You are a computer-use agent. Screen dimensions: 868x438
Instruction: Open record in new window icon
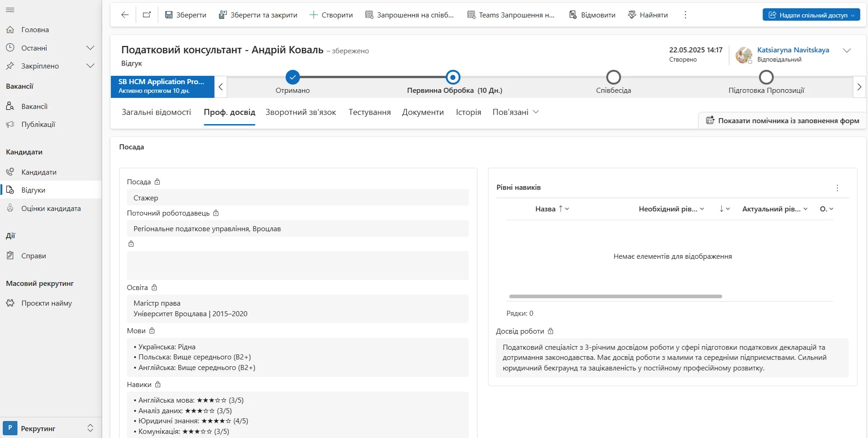(147, 15)
